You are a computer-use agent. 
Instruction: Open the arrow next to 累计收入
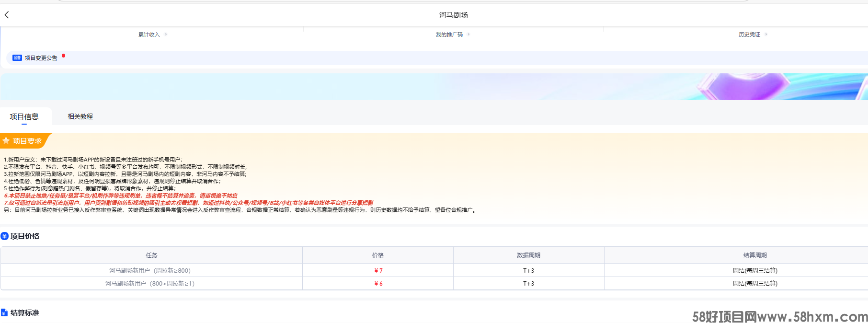(166, 35)
